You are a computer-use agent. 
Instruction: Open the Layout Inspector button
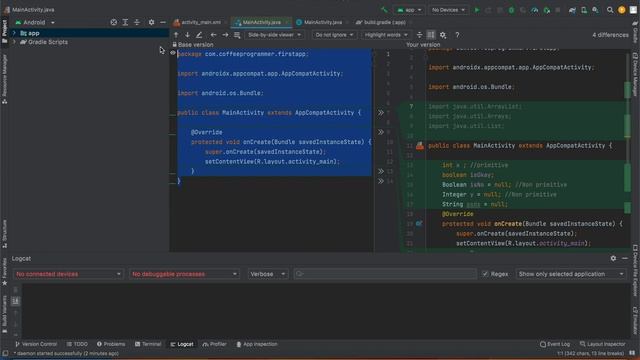click(602, 344)
